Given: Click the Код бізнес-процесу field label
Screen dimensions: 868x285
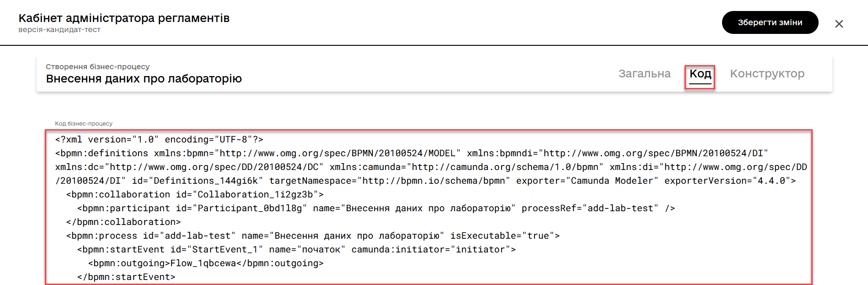Looking at the screenshot, I should 84,124.
